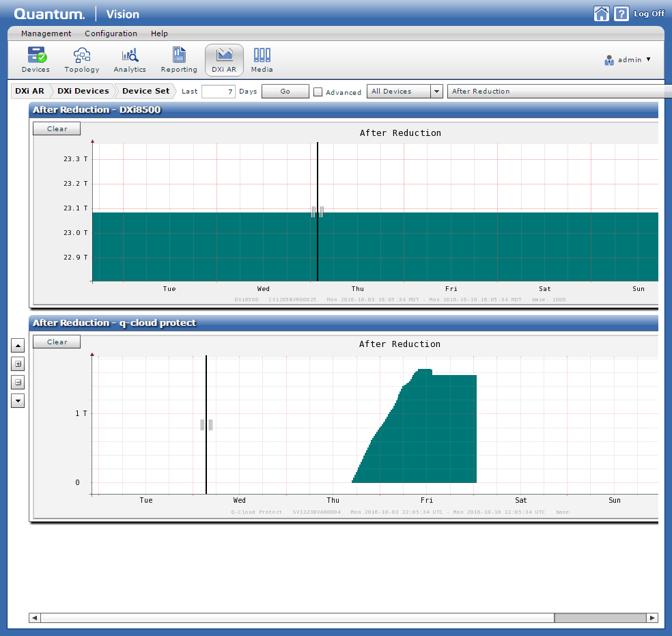Viewport: 672px width, 636px height.
Task: Click the q-cloud protect graph marker handle
Action: [x=206, y=425]
